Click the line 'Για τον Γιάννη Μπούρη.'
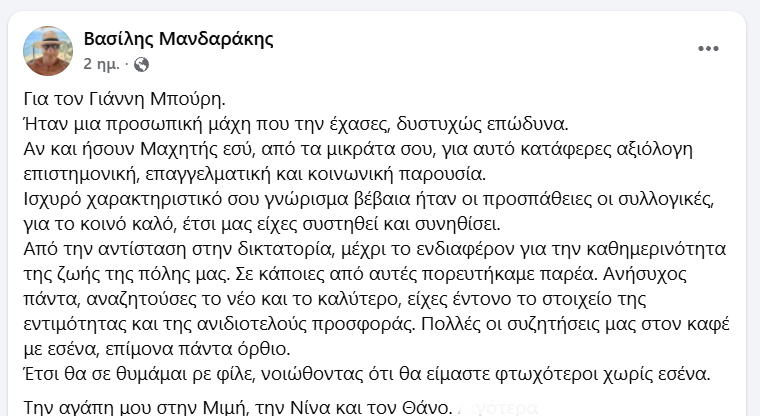Image resolution: width=760 pixels, height=416 pixels. 125,99
